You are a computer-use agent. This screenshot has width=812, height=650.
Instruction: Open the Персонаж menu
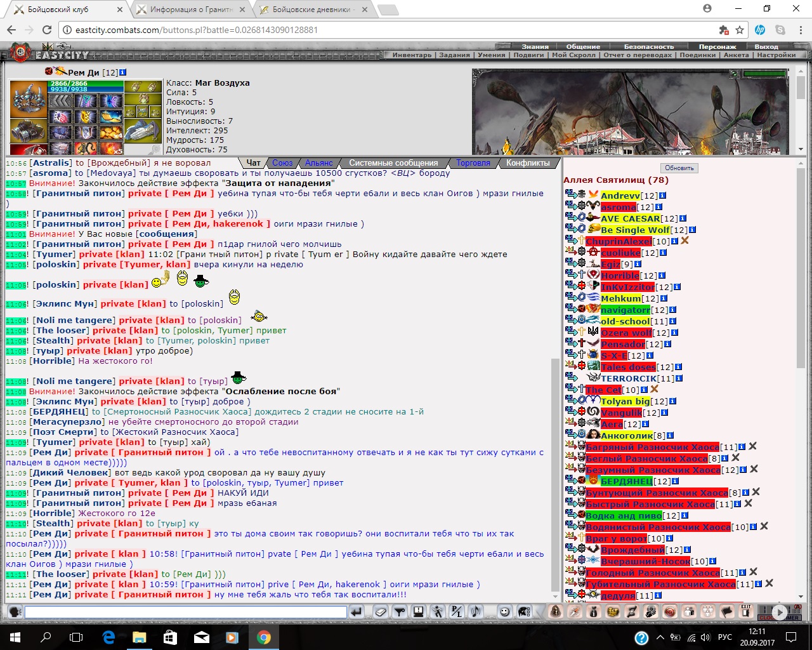point(717,46)
